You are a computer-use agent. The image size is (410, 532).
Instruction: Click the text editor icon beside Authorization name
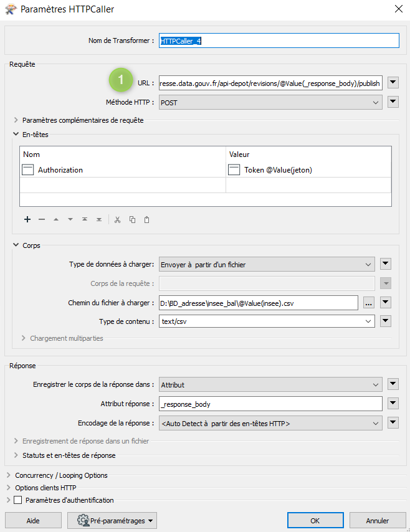coord(28,169)
